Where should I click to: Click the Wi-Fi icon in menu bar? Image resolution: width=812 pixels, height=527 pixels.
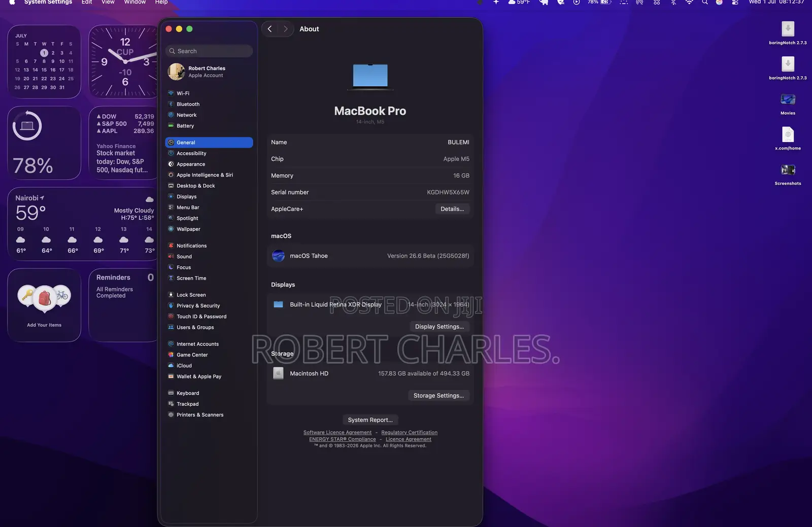point(689,3)
